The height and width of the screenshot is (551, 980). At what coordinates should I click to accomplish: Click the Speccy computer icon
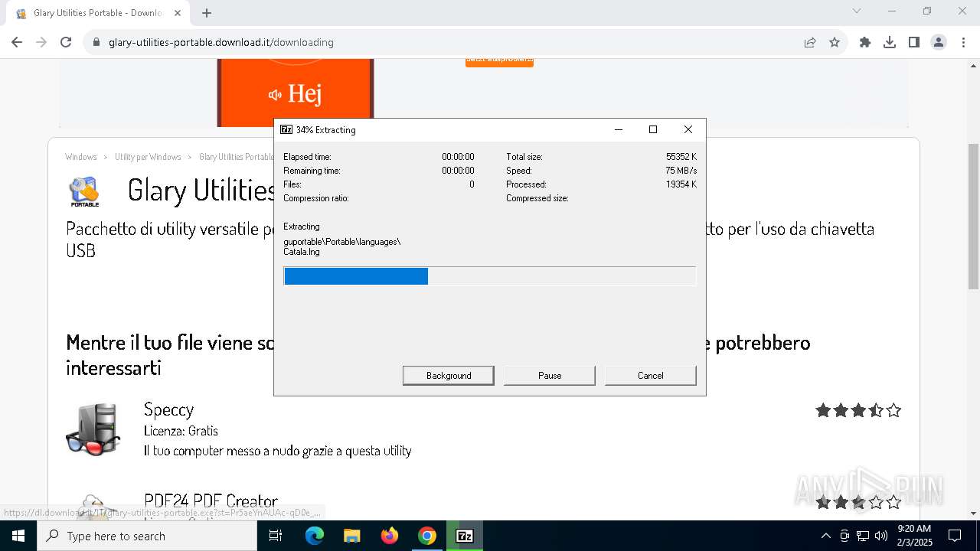(93, 429)
